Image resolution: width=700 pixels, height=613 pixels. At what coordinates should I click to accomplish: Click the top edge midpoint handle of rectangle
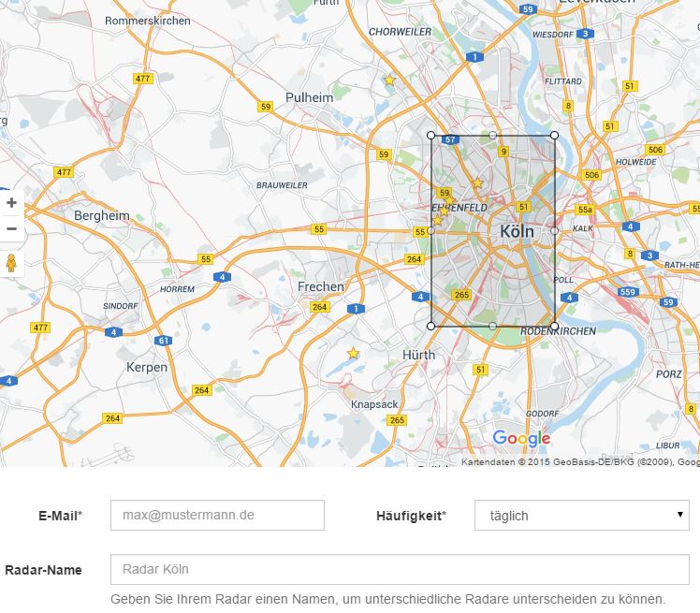[492, 136]
